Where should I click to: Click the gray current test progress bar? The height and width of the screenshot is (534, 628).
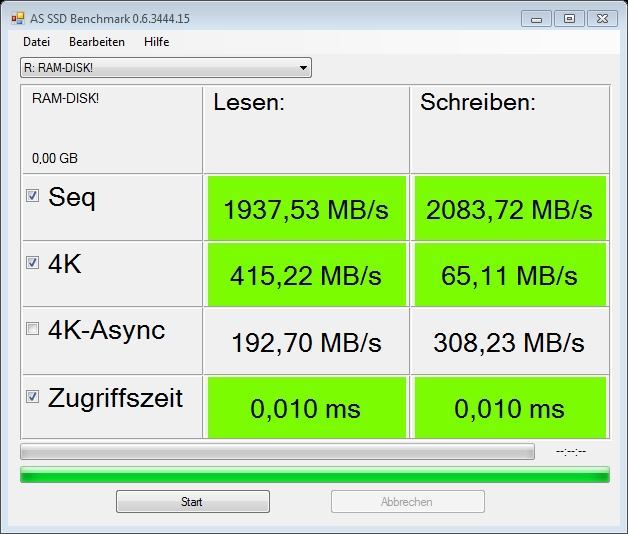point(277,452)
